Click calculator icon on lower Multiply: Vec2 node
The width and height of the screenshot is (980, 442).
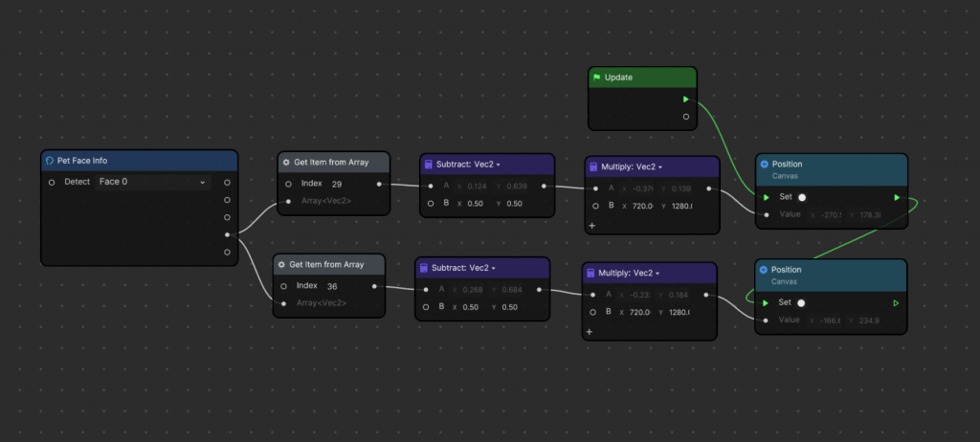pyautogui.click(x=590, y=273)
